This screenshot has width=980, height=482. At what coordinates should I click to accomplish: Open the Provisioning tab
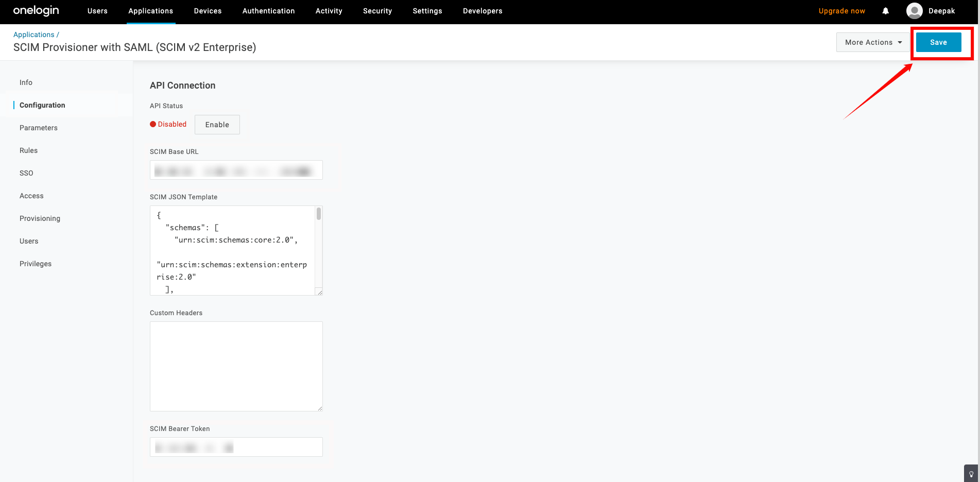coord(40,218)
